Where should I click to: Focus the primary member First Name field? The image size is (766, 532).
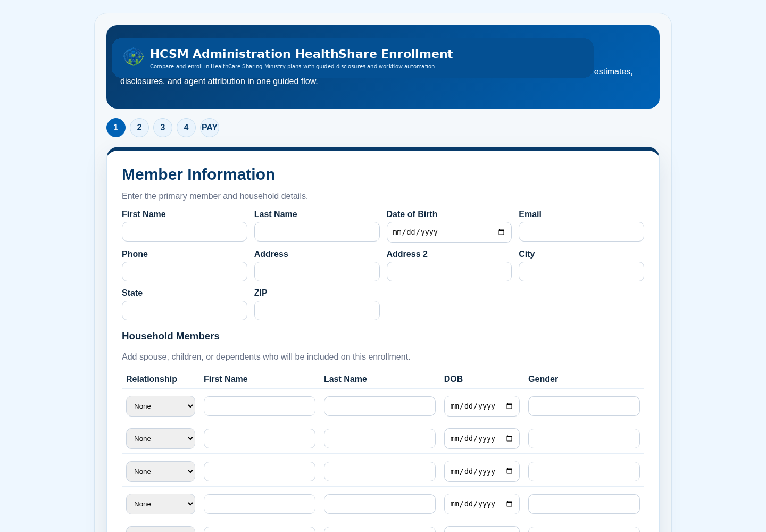(185, 232)
